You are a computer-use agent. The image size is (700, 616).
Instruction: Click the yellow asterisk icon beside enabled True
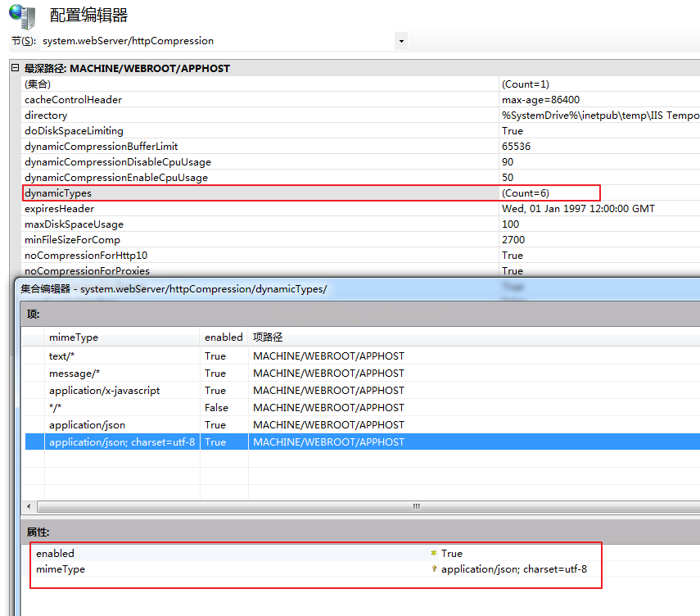tap(434, 554)
